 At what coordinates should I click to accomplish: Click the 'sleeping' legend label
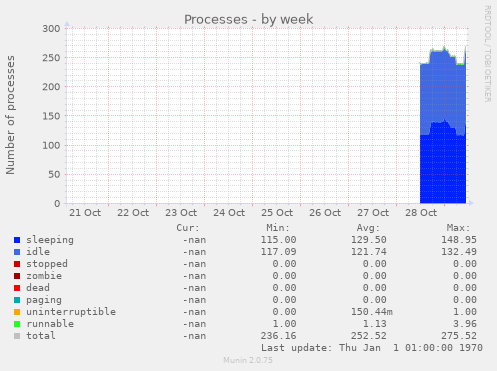coord(50,240)
